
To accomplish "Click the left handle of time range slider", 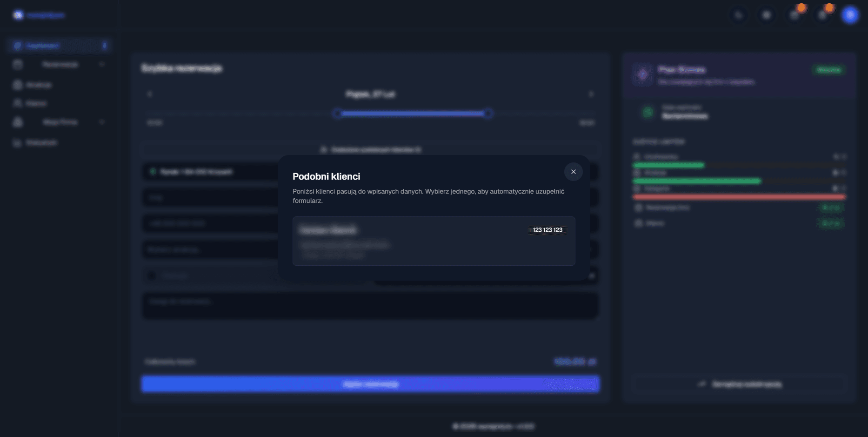I will coord(337,114).
